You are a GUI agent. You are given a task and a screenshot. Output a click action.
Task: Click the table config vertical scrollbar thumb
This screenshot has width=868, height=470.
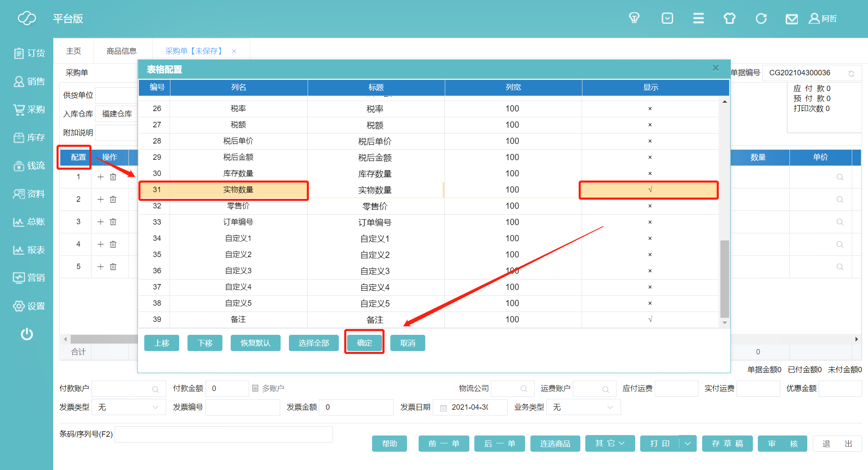coord(725,279)
